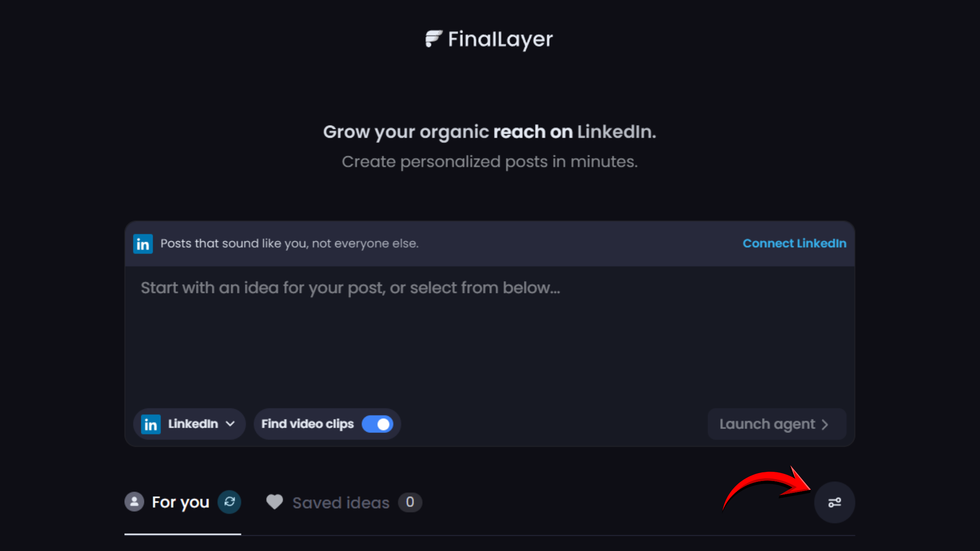Click the Find video clips label text
The image size is (980, 551).
[x=308, y=424]
